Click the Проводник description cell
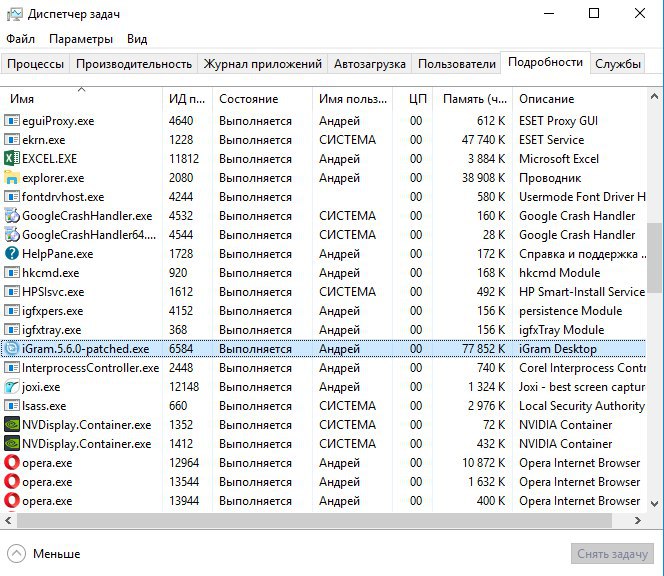This screenshot has height=576, width=664. pyautogui.click(x=550, y=178)
